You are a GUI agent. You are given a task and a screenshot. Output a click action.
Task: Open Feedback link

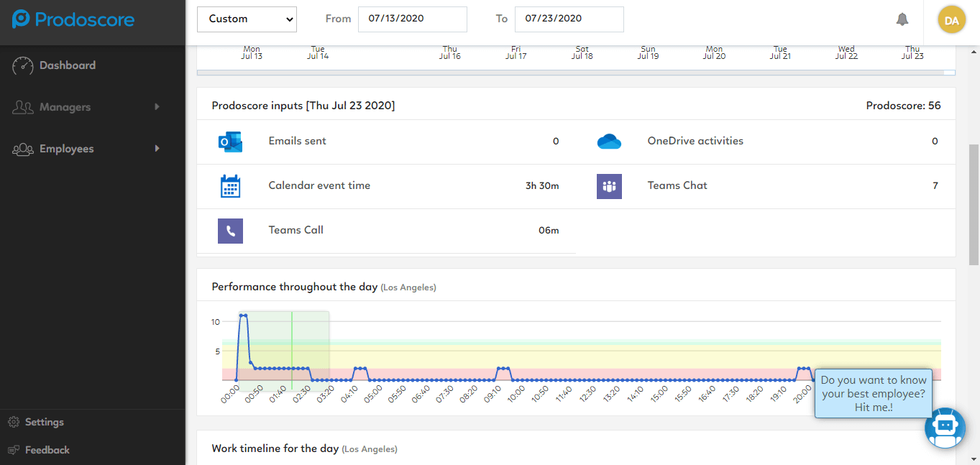(x=47, y=450)
